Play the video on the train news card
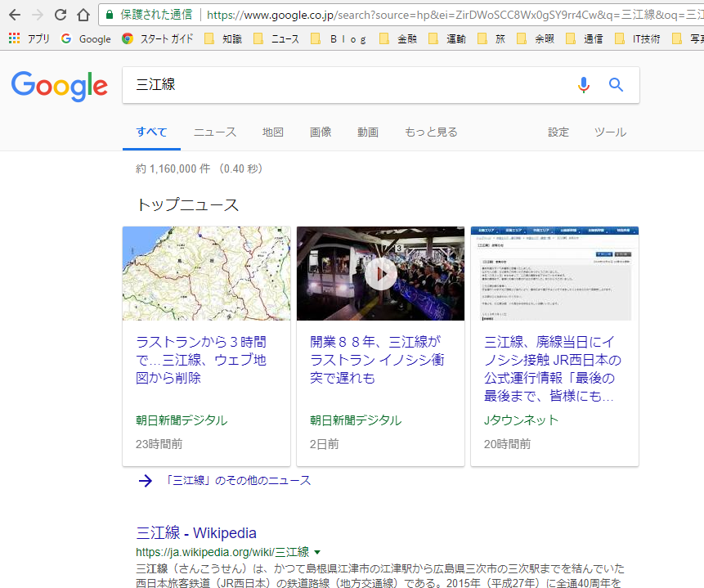This screenshot has width=704, height=588. [x=381, y=274]
